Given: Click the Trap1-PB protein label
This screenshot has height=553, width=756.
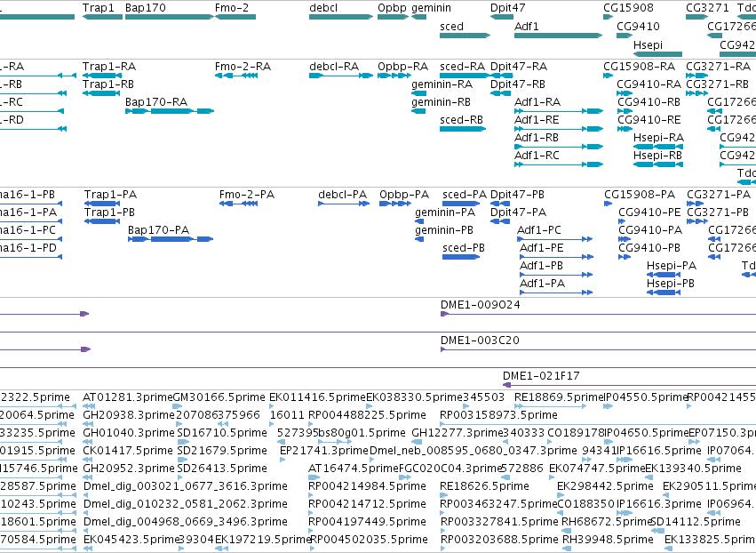Looking at the screenshot, I should point(109,212).
